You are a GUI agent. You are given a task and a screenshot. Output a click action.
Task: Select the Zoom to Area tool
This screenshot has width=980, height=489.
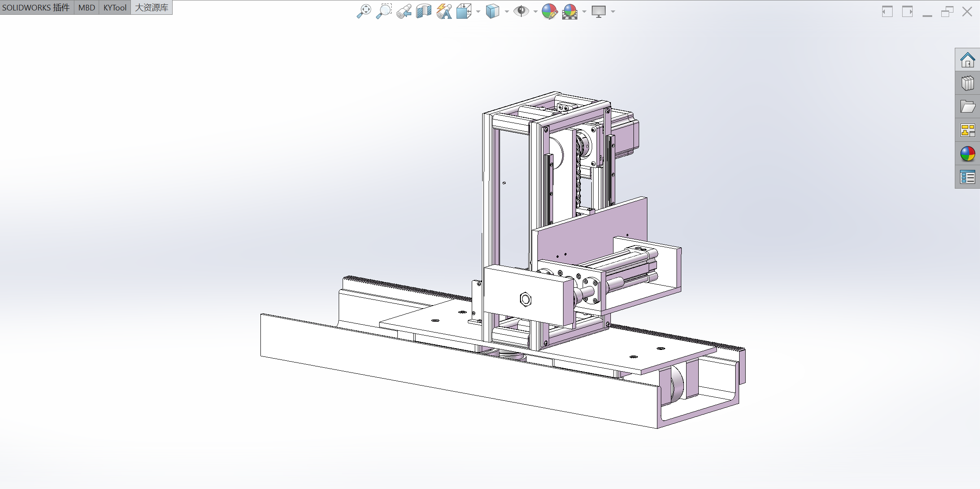coord(383,11)
